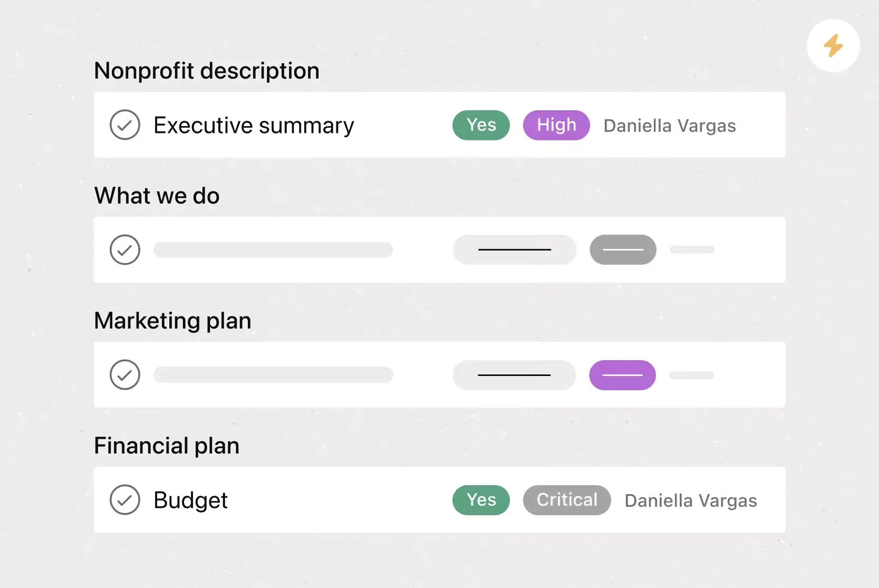Click the Yes tag on Budget row

[481, 500]
